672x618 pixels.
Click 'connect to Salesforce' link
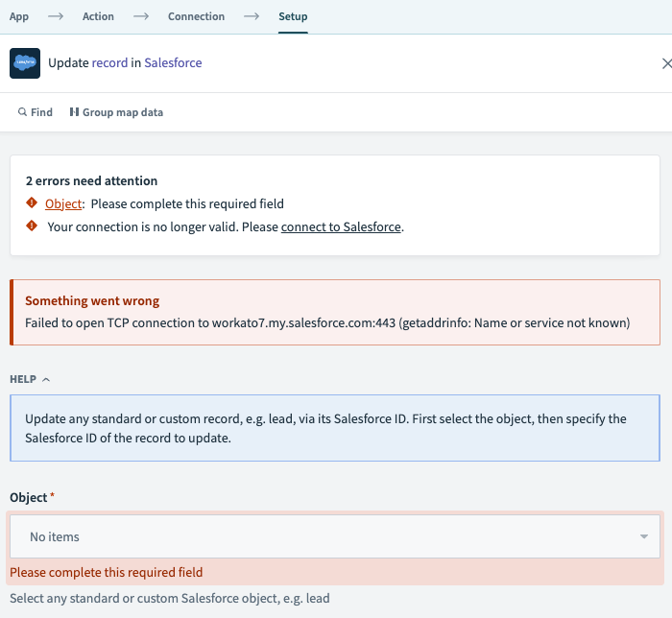(341, 227)
